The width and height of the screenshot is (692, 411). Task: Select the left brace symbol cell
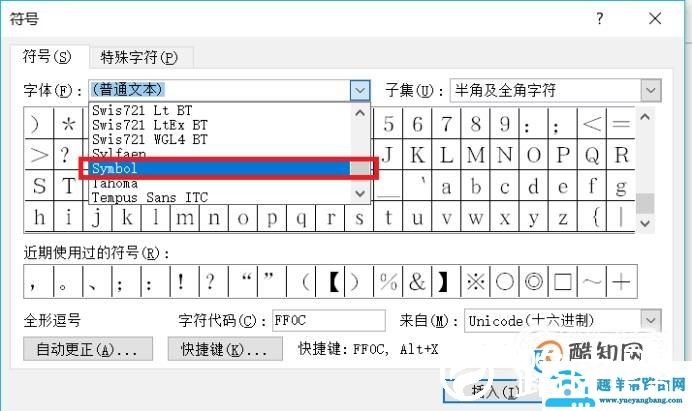point(592,217)
